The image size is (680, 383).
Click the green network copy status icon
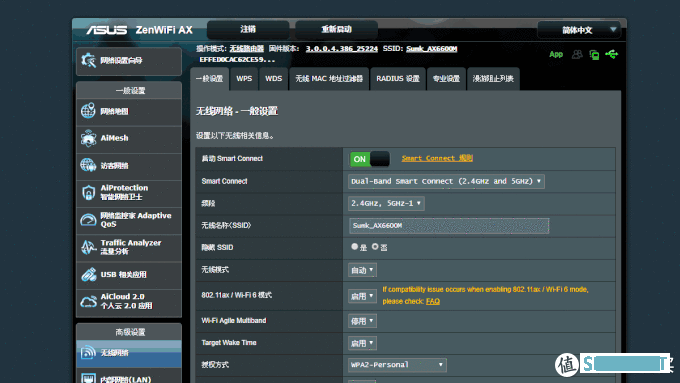594,55
